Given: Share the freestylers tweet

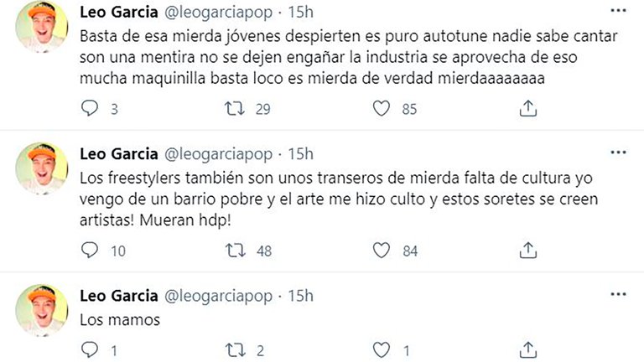Looking at the screenshot, I should 528,249.
